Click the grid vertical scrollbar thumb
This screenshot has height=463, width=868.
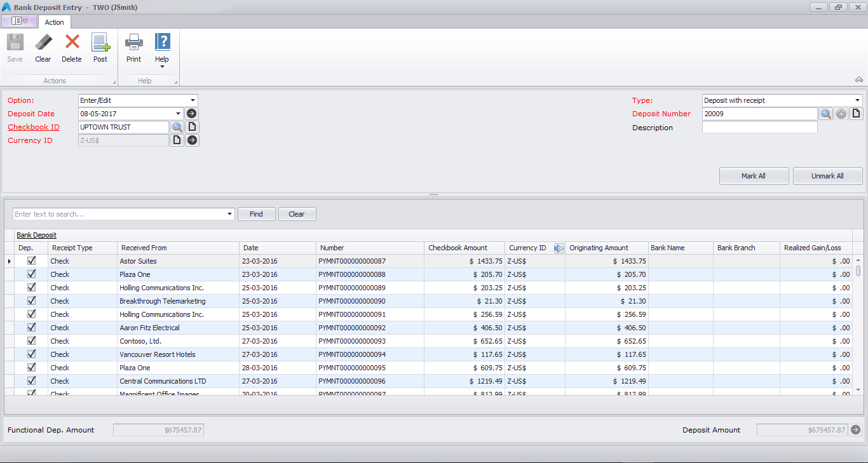pos(858,271)
